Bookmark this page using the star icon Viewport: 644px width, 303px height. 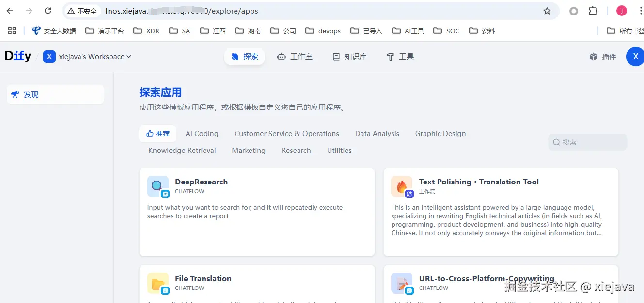click(x=547, y=10)
